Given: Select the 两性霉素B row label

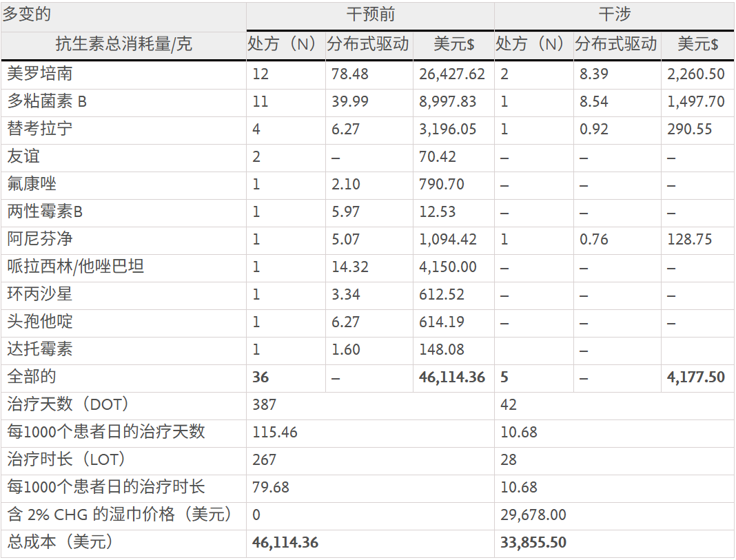Looking at the screenshot, I should pos(45,211).
